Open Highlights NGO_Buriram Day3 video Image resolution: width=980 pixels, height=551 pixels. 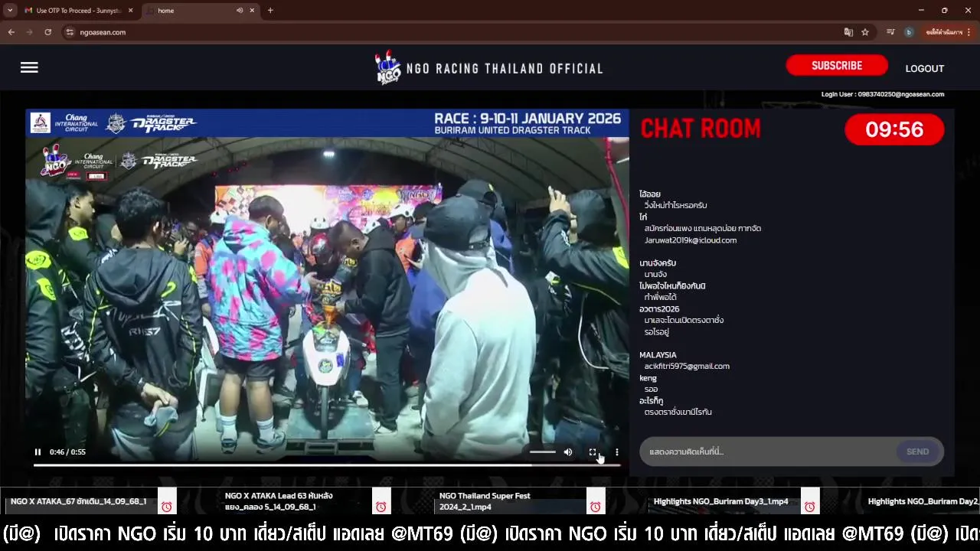click(x=720, y=501)
